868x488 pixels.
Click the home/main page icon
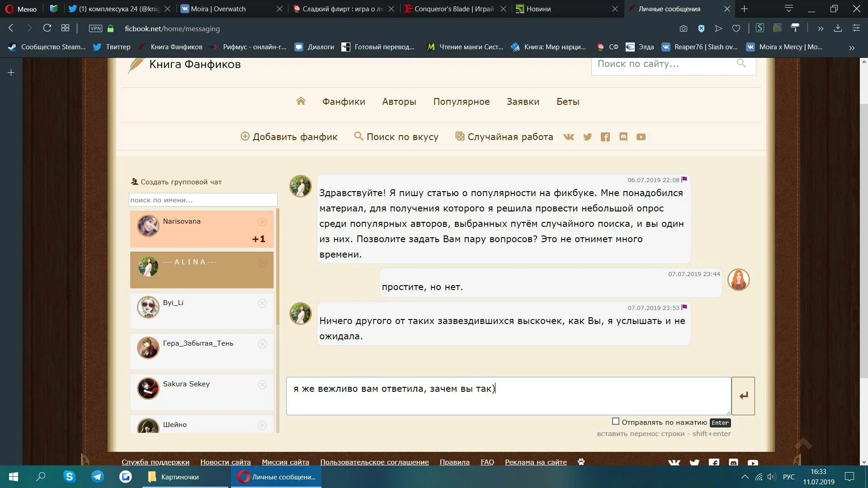[x=301, y=101]
